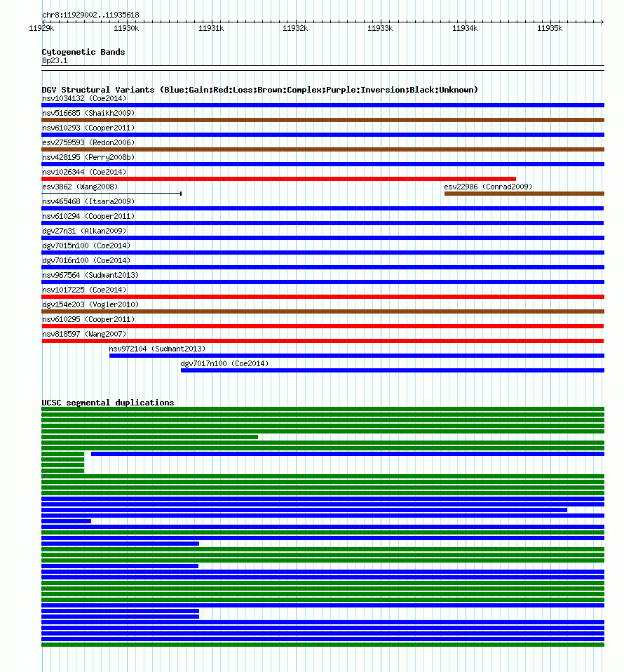The image size is (624, 672).
Task: Click the 11931k ruler mark
Action: (211, 28)
